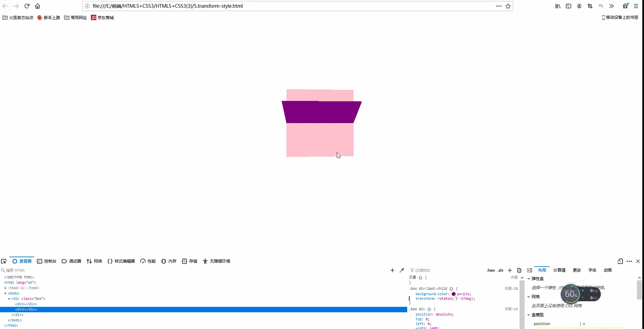Open the 存储 storage tab

click(x=190, y=261)
